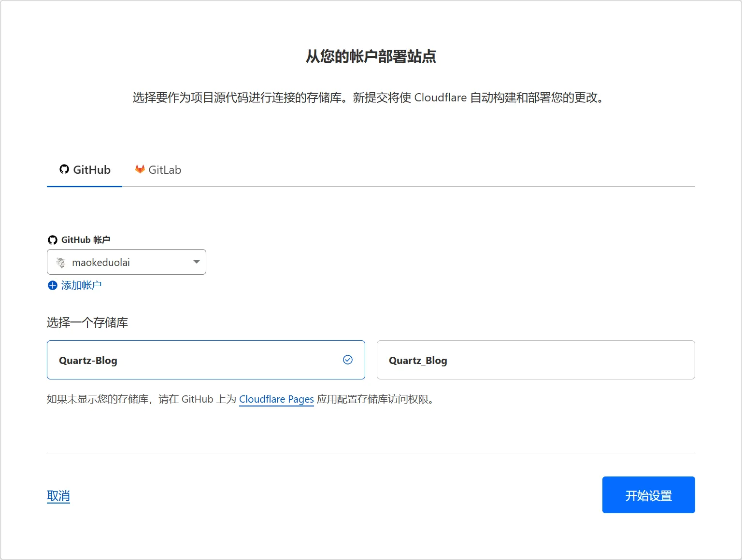Click the Quartz_Blog repository card

point(535,360)
